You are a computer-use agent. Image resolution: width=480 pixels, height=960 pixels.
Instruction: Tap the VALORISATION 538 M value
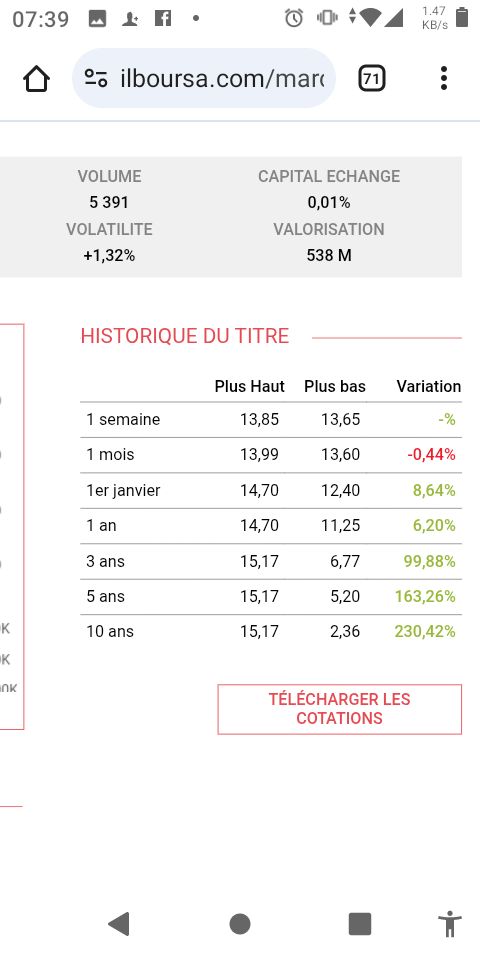coord(329,255)
